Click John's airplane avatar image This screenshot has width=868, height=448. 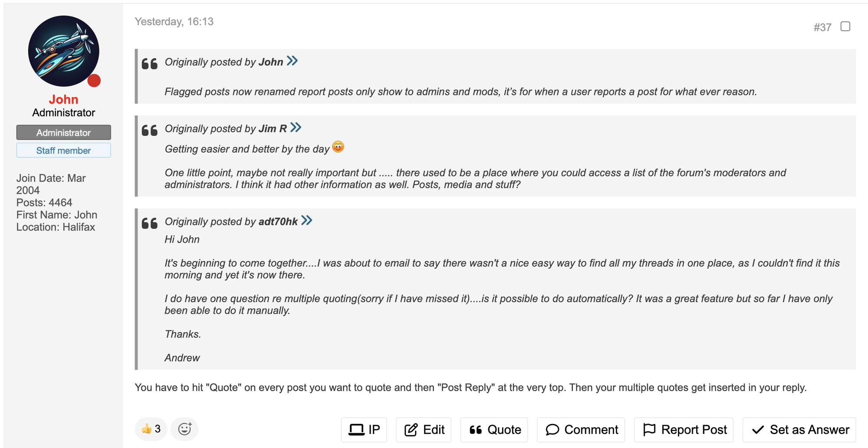63,51
